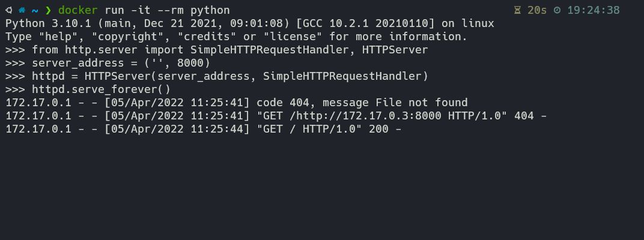This screenshot has width=644, height=240.
Task: Click the Ubuntu logo icon in prompt
Action: tap(9, 10)
